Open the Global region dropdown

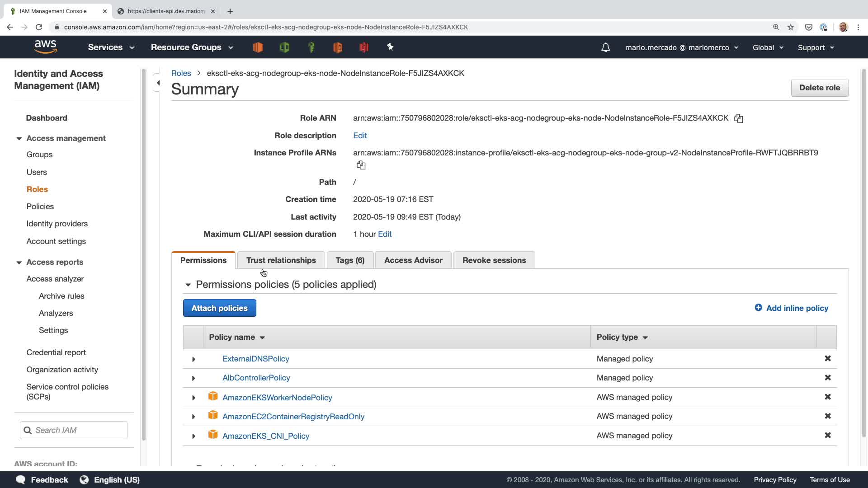tap(767, 47)
